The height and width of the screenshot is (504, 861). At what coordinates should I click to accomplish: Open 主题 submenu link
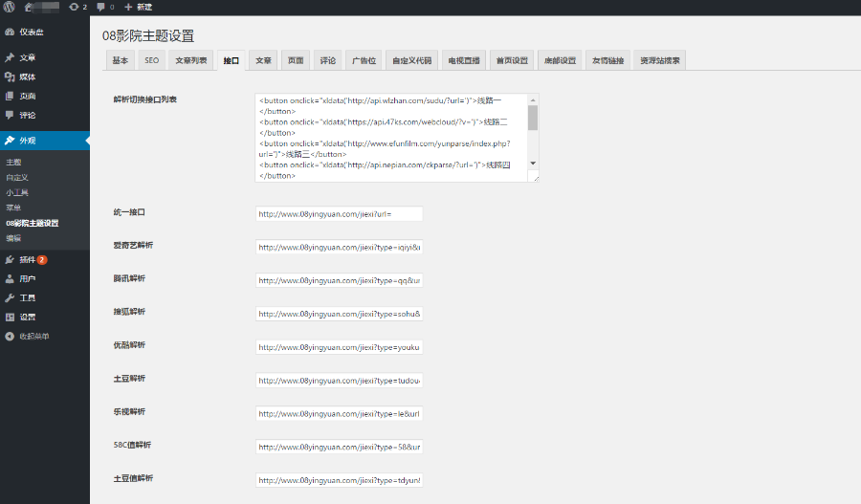tap(13, 163)
